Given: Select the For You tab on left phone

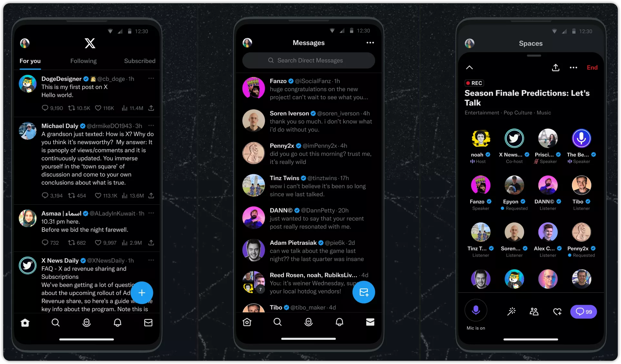Looking at the screenshot, I should (30, 61).
